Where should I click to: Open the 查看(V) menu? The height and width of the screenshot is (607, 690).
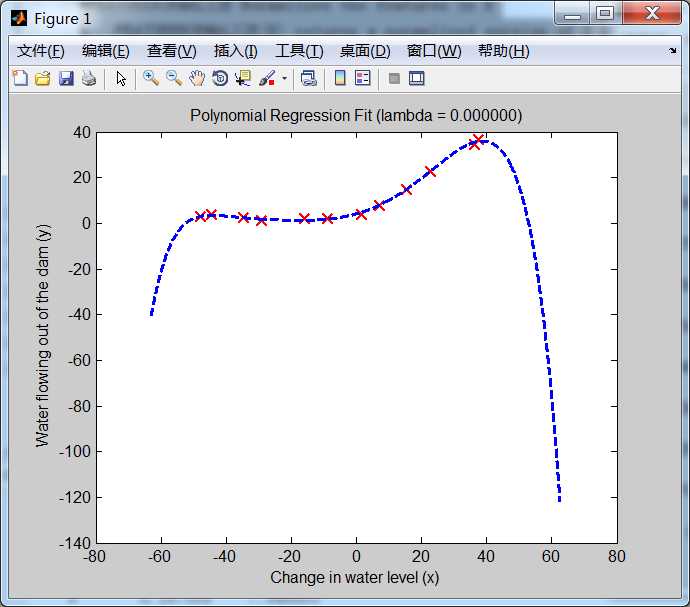pyautogui.click(x=172, y=51)
